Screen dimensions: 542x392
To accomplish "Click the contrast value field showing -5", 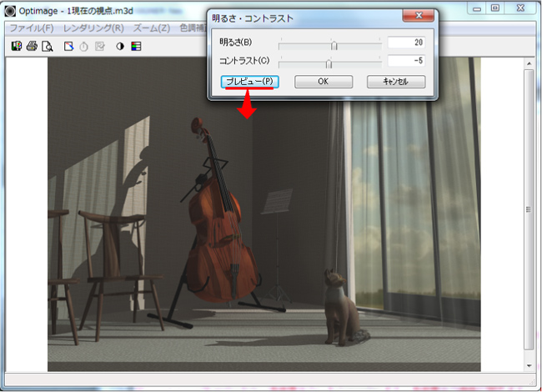I will [406, 62].
